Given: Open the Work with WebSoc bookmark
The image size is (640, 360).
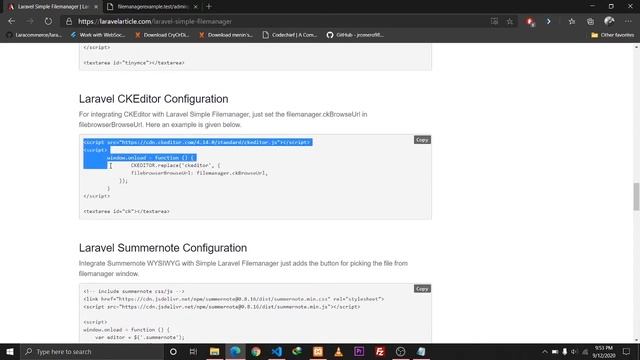Looking at the screenshot, I should 98,35.
